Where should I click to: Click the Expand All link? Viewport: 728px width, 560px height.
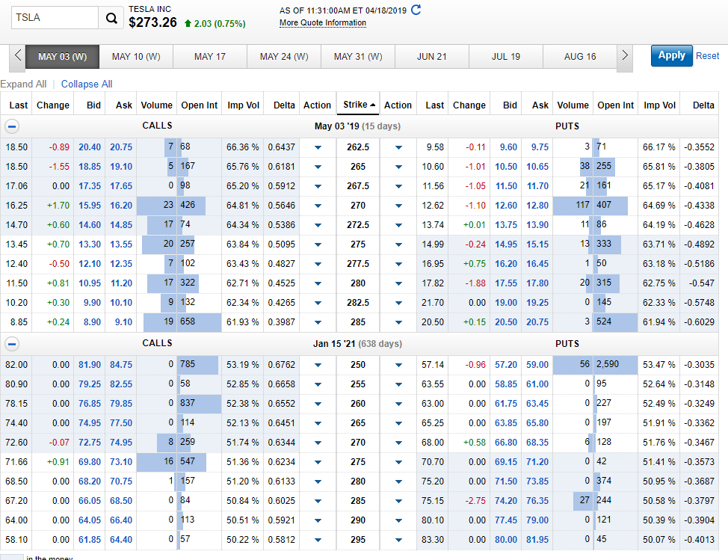[23, 84]
